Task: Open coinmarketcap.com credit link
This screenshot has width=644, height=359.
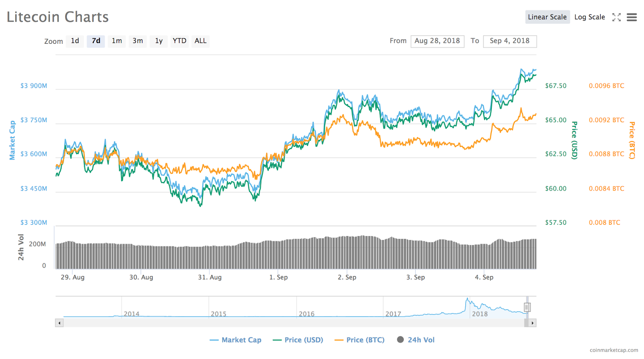Action: point(614,350)
